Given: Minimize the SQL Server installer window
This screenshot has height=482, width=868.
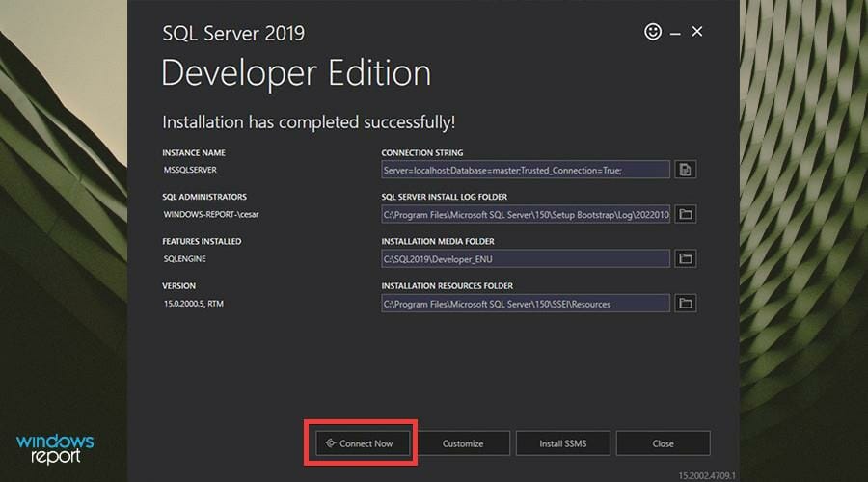Looking at the screenshot, I should pos(675,34).
